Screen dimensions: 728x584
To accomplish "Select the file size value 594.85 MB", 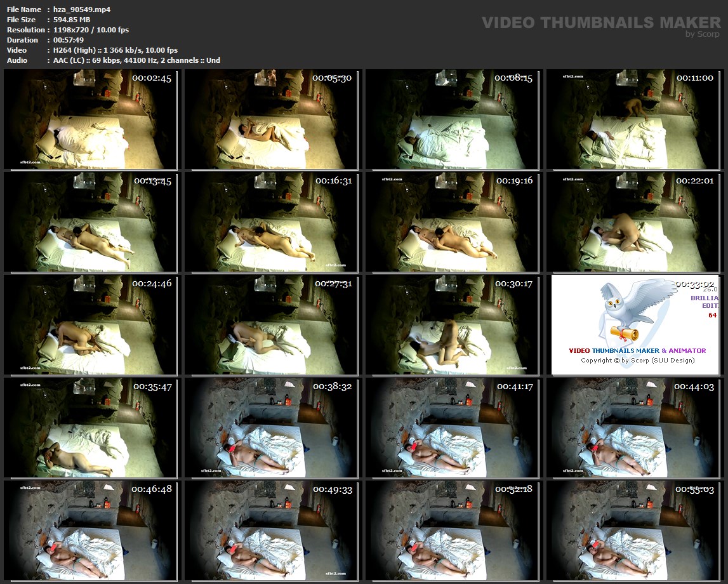I will 72,20.
